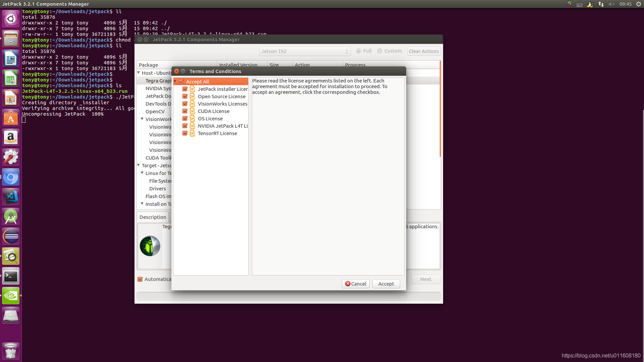The image size is (644, 362).
Task: Select OpenCV package row
Action: (x=155, y=112)
